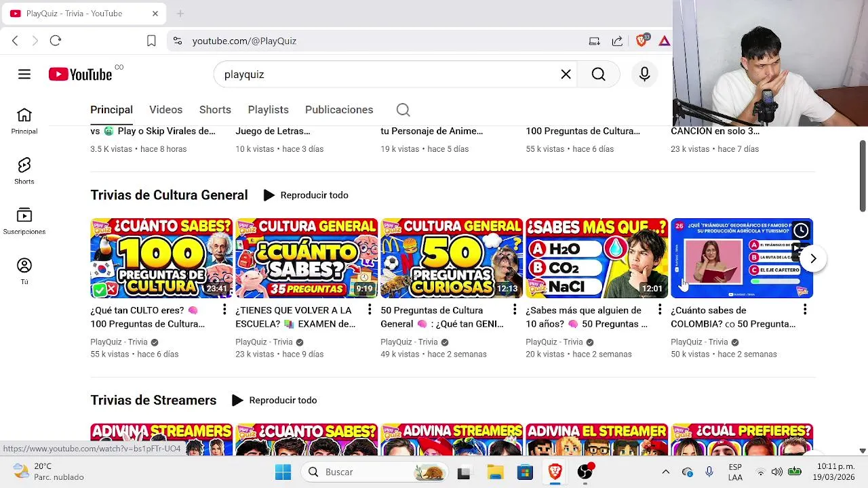Go back to previous browser page

15,41
